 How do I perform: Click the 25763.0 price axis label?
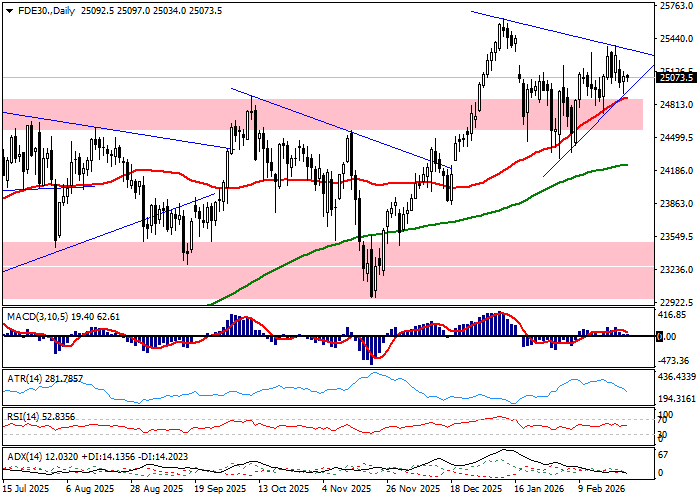click(x=676, y=6)
